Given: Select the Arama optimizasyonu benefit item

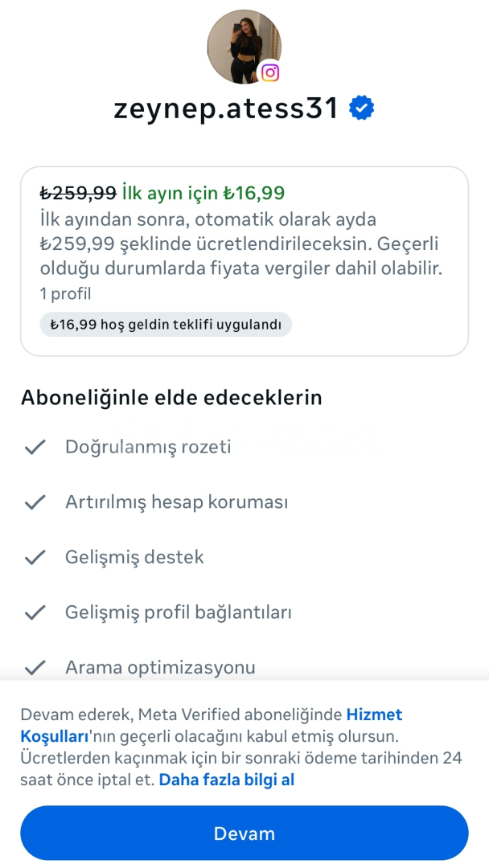Looking at the screenshot, I should pyautogui.click(x=160, y=668).
